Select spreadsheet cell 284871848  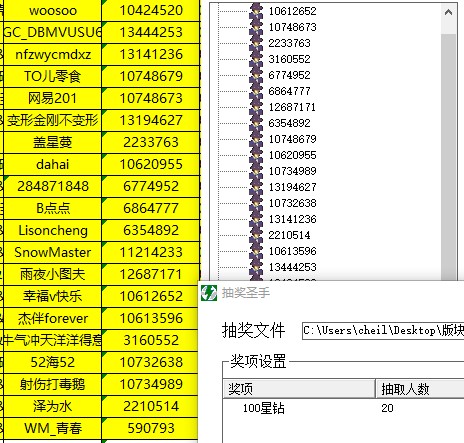pos(52,186)
